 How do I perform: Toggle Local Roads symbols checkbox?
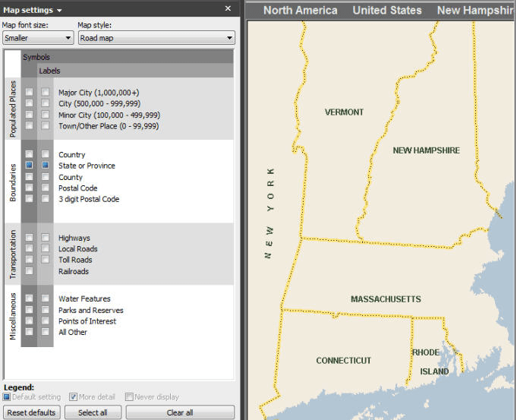[x=30, y=248]
